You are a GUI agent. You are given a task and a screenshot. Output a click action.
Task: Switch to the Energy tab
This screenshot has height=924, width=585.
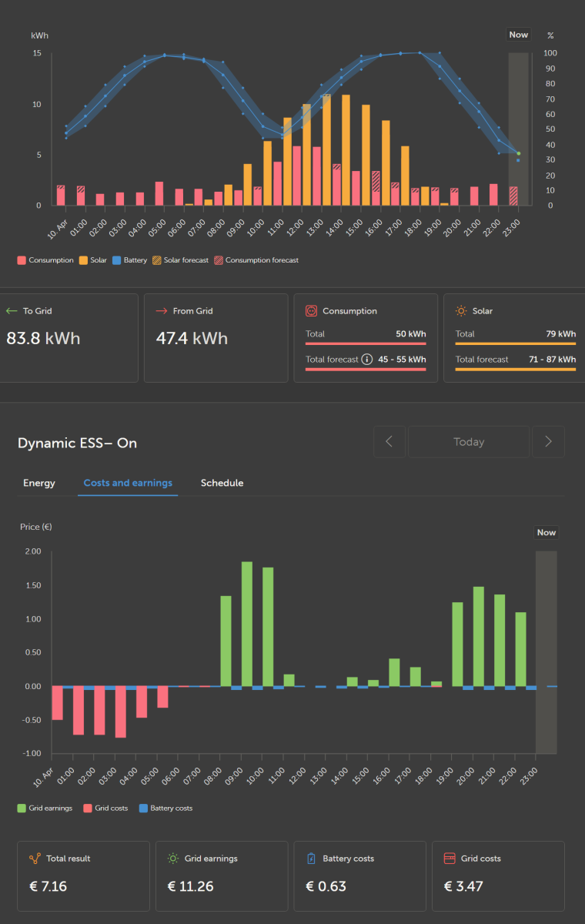[39, 483]
